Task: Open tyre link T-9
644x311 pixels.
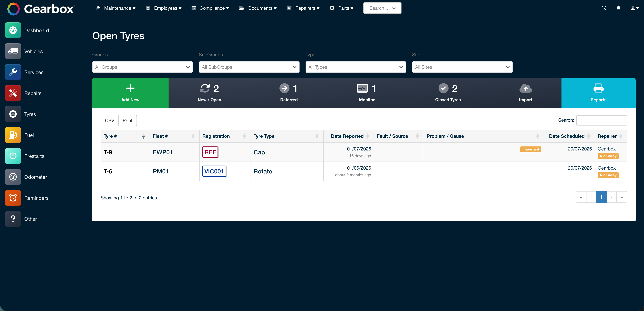Action: [x=108, y=152]
